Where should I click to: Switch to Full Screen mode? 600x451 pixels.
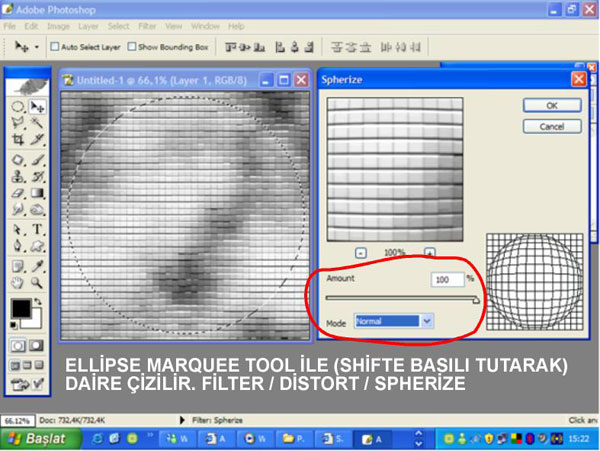click(x=39, y=365)
